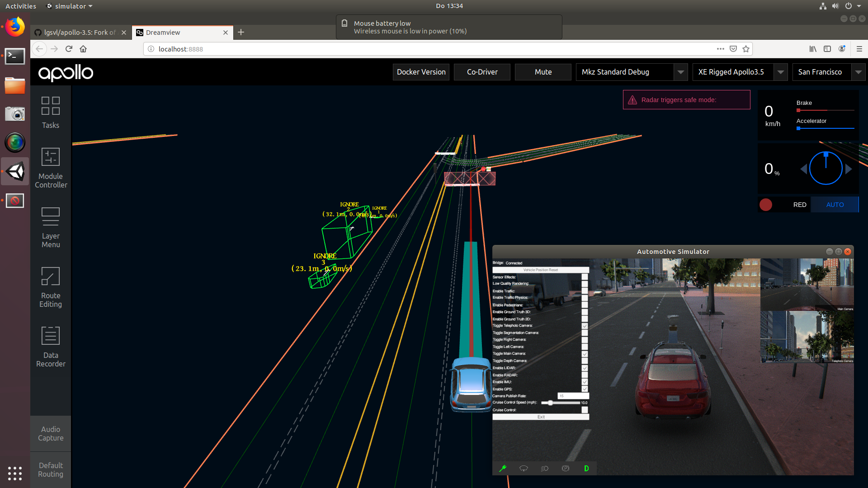Viewport: 868px width, 488px height.
Task: Go to browser home page
Action: pyautogui.click(x=83, y=49)
